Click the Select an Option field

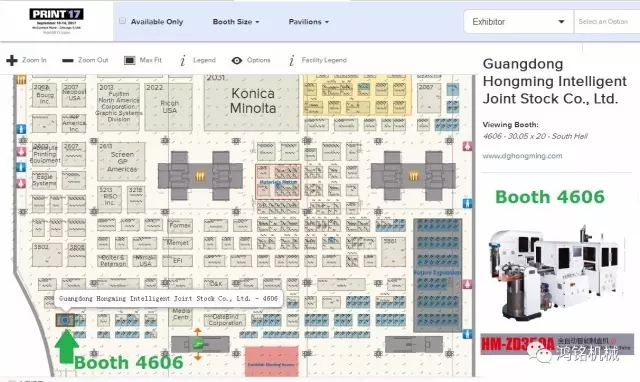pos(607,22)
